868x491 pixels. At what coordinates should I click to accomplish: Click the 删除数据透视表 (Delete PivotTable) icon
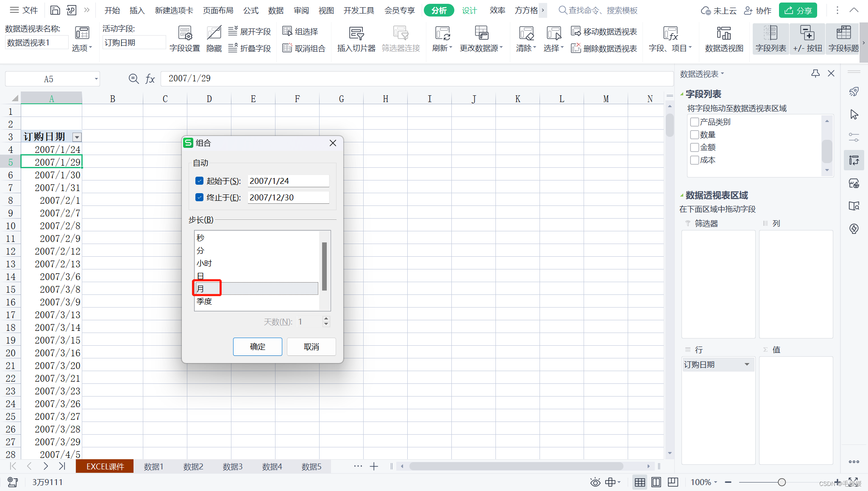(x=576, y=48)
